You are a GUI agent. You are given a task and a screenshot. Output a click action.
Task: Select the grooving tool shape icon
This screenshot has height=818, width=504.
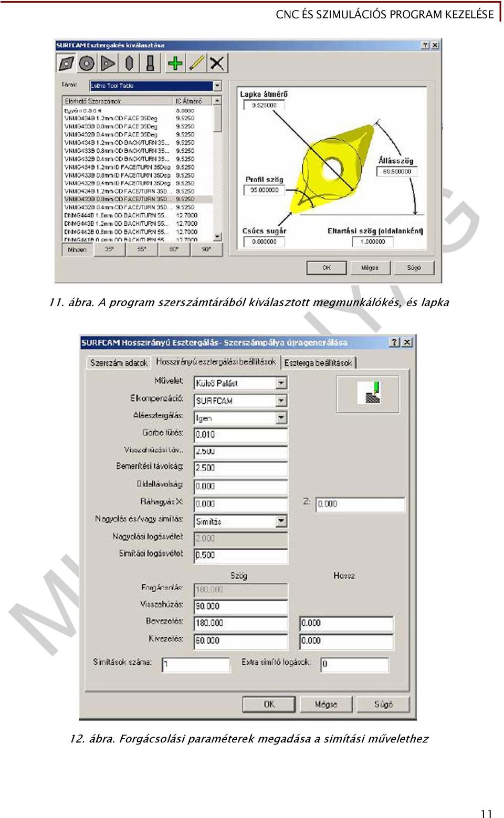tap(150, 64)
